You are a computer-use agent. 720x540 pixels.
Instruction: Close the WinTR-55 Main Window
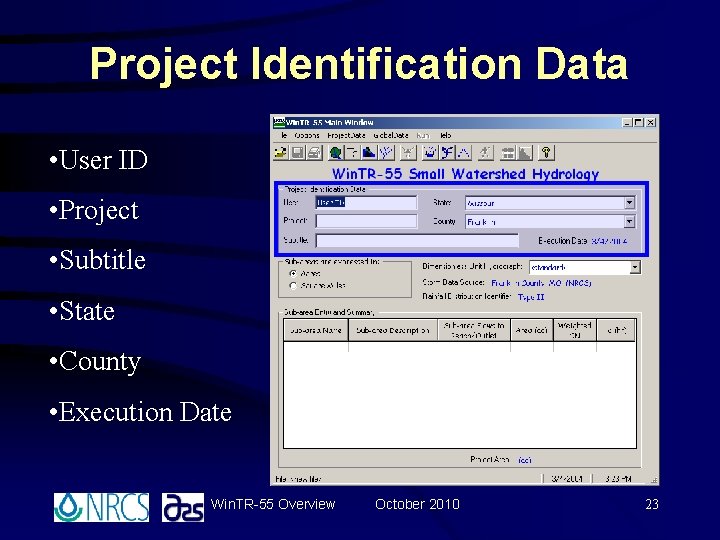(651, 123)
